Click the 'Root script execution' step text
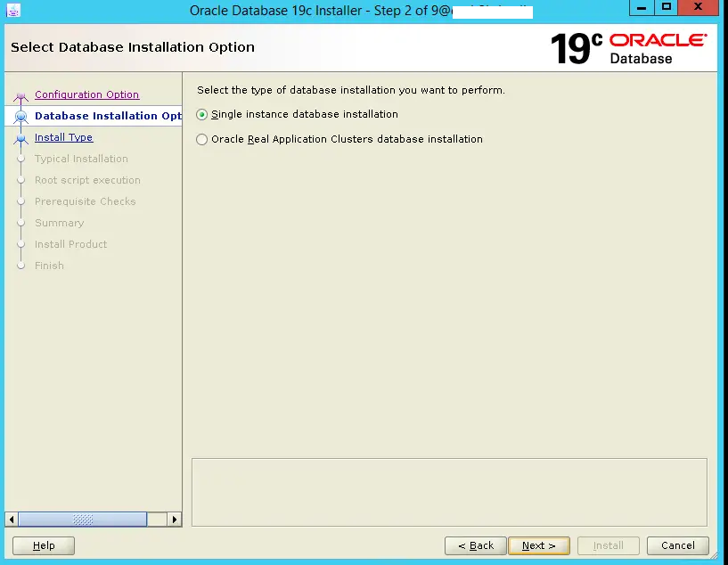 (87, 180)
